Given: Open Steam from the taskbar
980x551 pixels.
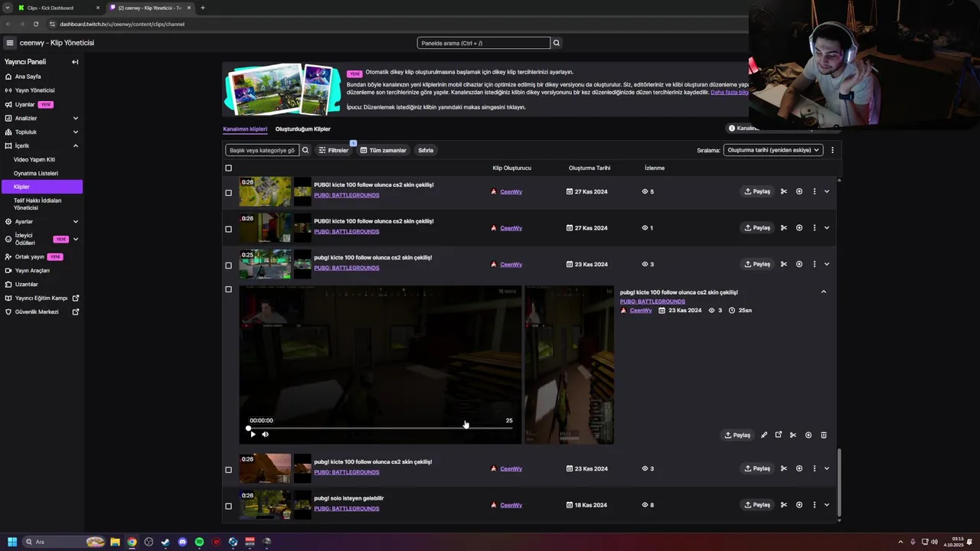Looking at the screenshot, I should (165, 542).
